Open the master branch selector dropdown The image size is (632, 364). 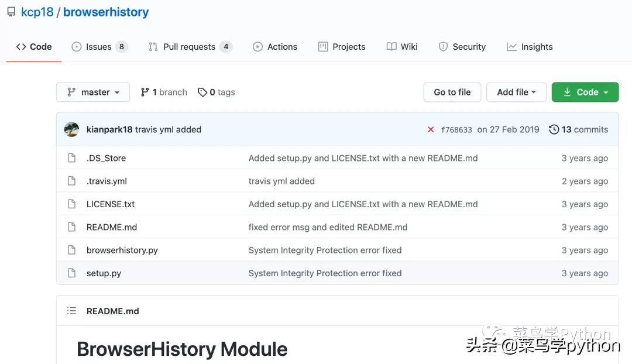pyautogui.click(x=93, y=92)
